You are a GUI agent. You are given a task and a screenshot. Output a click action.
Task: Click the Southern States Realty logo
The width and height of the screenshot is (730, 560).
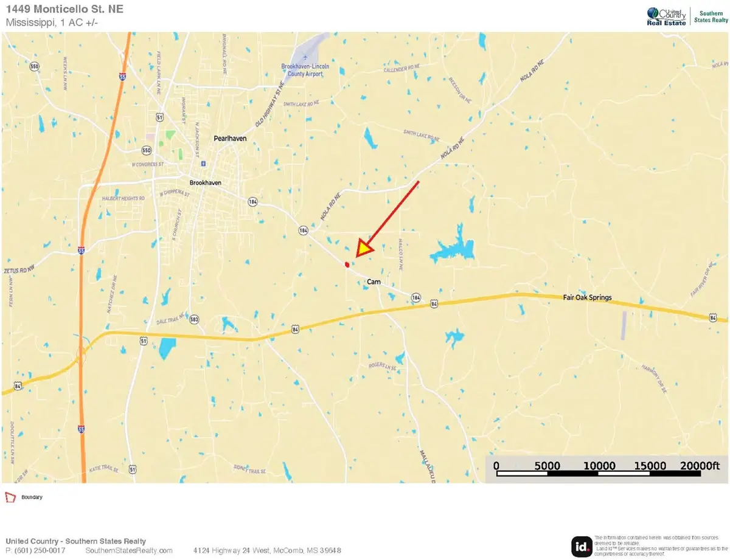tap(711, 16)
